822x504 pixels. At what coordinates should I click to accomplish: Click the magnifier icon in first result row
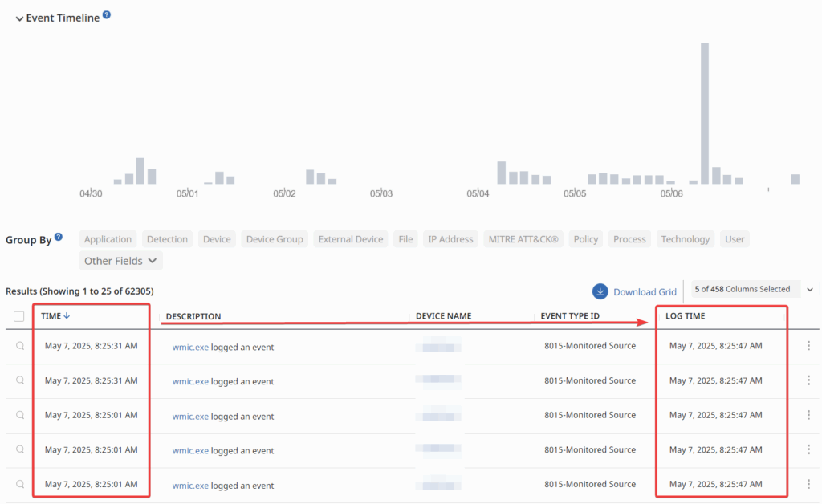pyautogui.click(x=20, y=346)
